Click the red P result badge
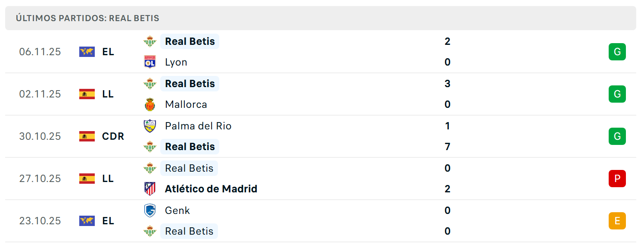644x248 pixels. pyautogui.click(x=617, y=179)
